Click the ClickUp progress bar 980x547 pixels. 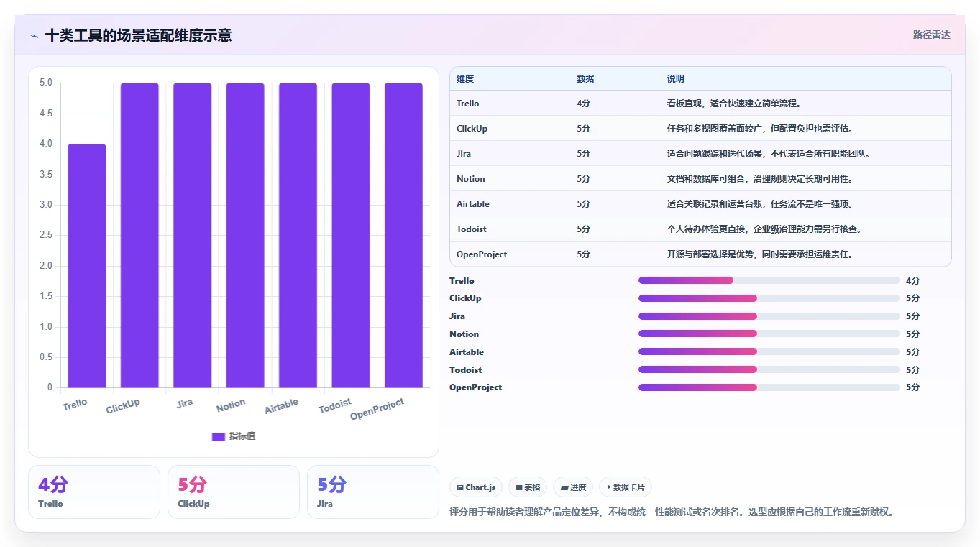(769, 298)
